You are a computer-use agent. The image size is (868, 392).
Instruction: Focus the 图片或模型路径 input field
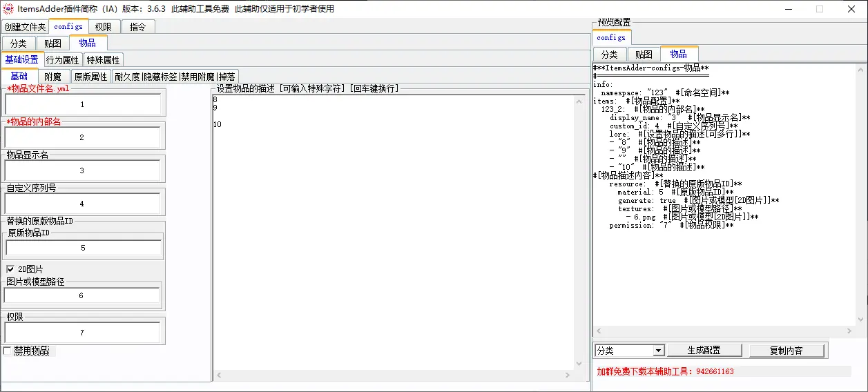pos(82,295)
